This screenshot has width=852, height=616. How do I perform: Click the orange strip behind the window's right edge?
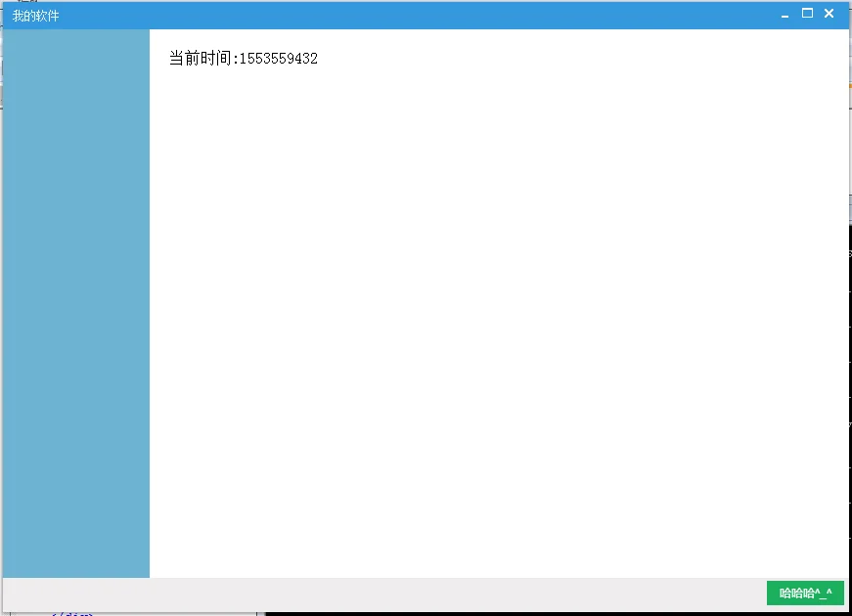849,88
